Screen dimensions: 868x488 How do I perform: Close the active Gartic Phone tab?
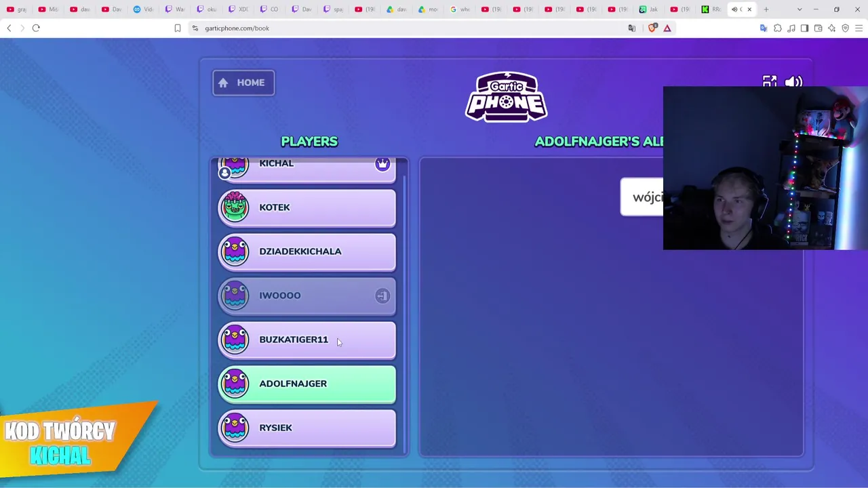pyautogui.click(x=749, y=9)
